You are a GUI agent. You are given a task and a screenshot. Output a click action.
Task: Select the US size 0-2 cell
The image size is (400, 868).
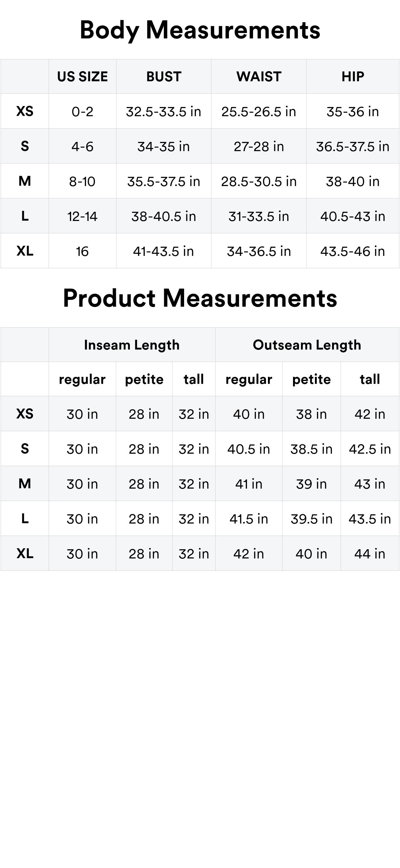82,111
